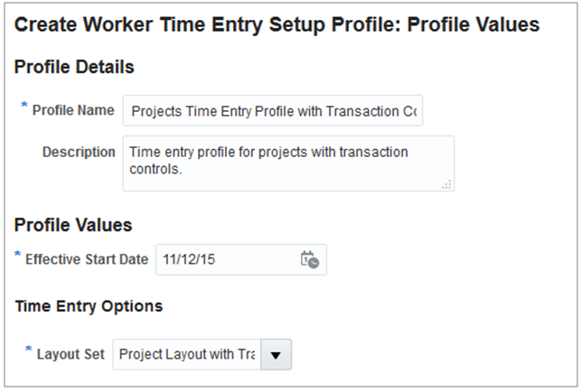Click inside the Description text area

[288, 163]
